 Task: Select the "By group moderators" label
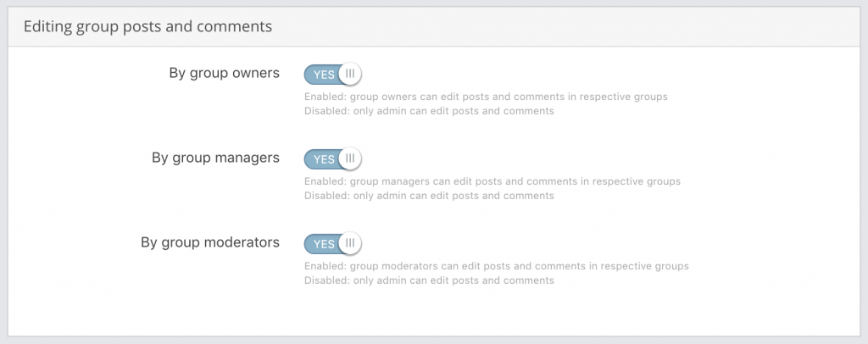[210, 242]
